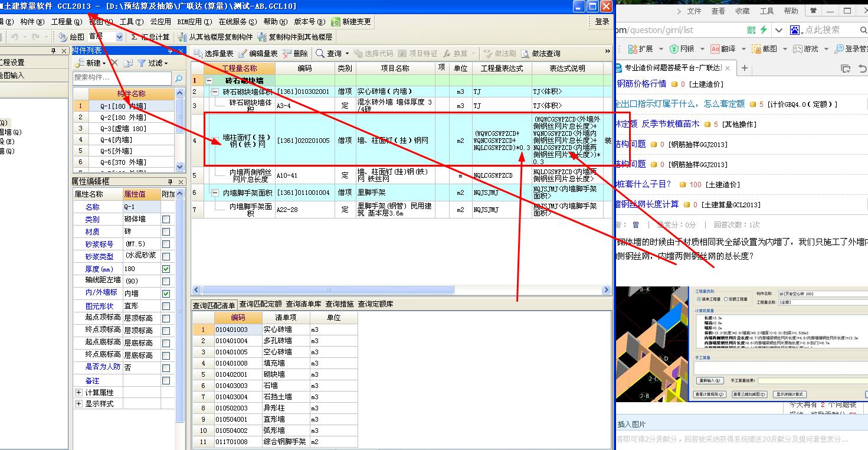The width and height of the screenshot is (868, 450).
Task: Click 查询 magnifier toolbar icon
Action: (x=320, y=54)
